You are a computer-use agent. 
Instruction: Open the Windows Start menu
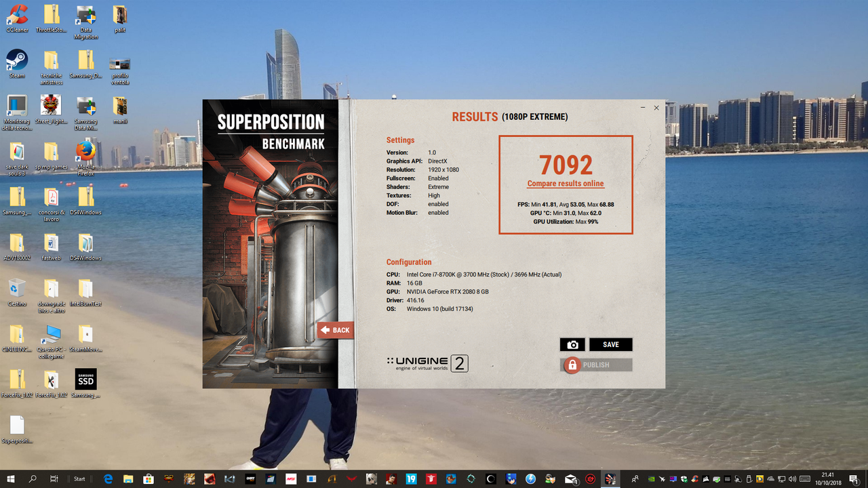click(x=11, y=479)
